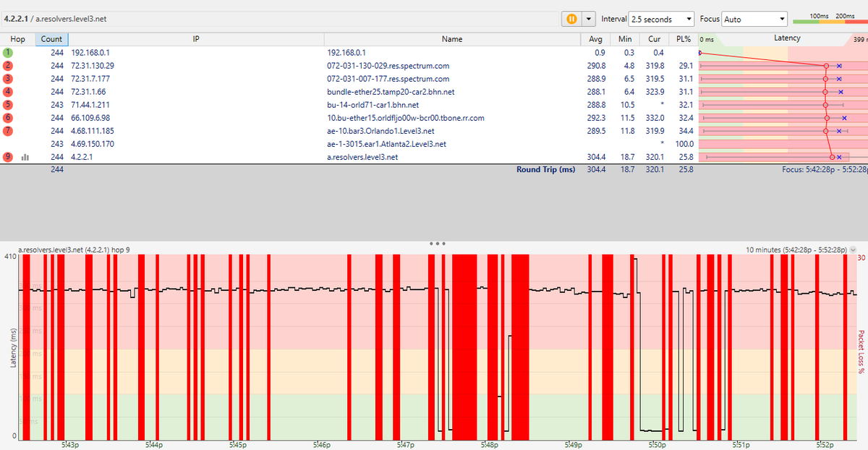Click the X marker beside hop 2 latency
Viewport: 868px width, 450px height.
839,65
